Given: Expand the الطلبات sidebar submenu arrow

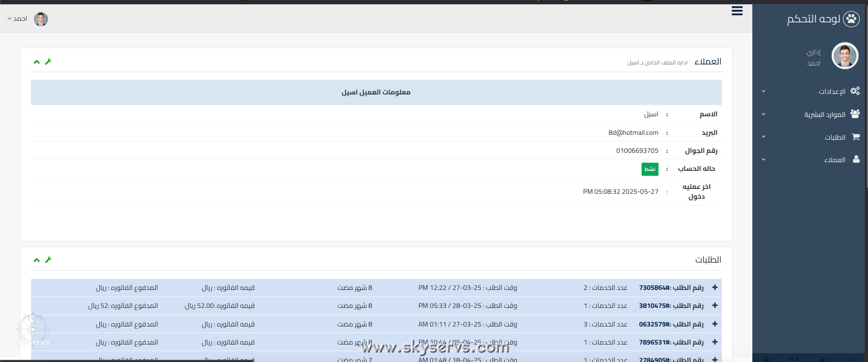Looking at the screenshot, I should point(763,137).
